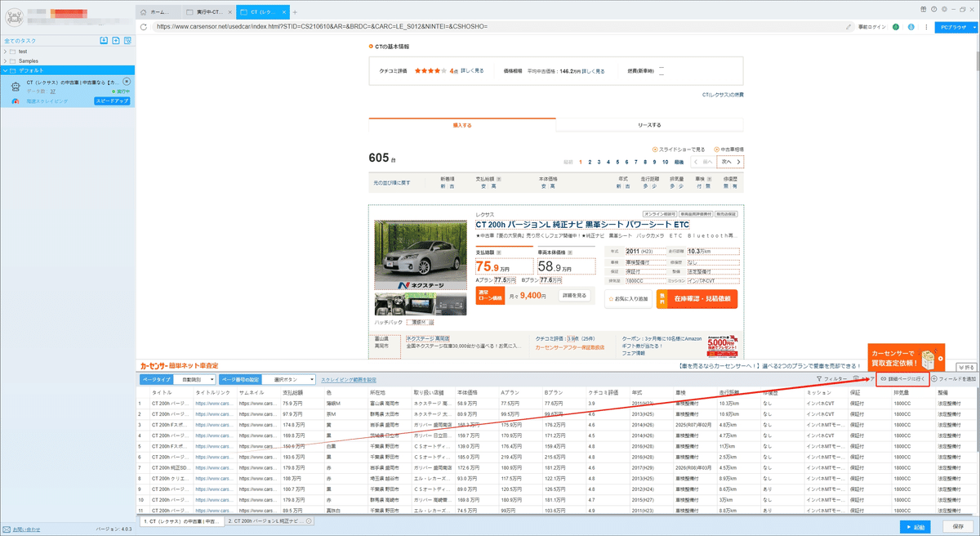This screenshot has width=980, height=536.
Task: Click the 最後 last page link
Action: point(679,162)
